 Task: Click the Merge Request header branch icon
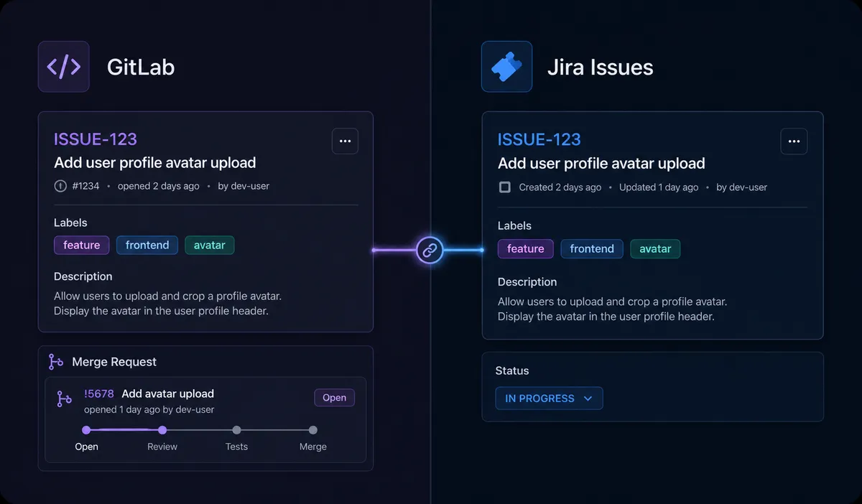coord(55,361)
